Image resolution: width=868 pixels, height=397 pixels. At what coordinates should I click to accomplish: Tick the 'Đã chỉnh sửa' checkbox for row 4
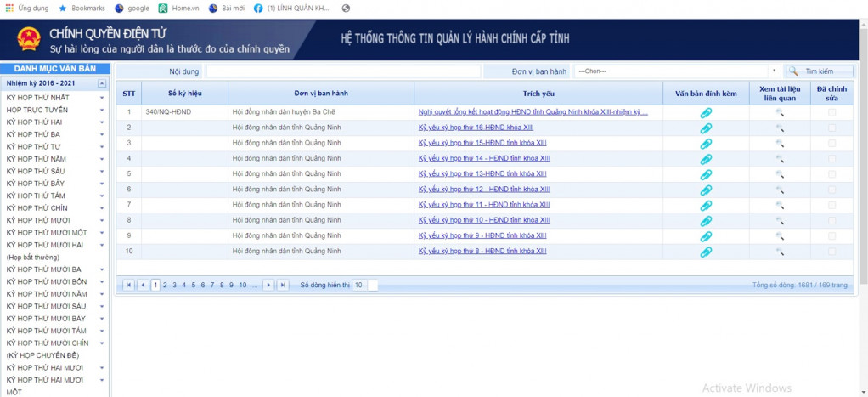[x=831, y=158]
